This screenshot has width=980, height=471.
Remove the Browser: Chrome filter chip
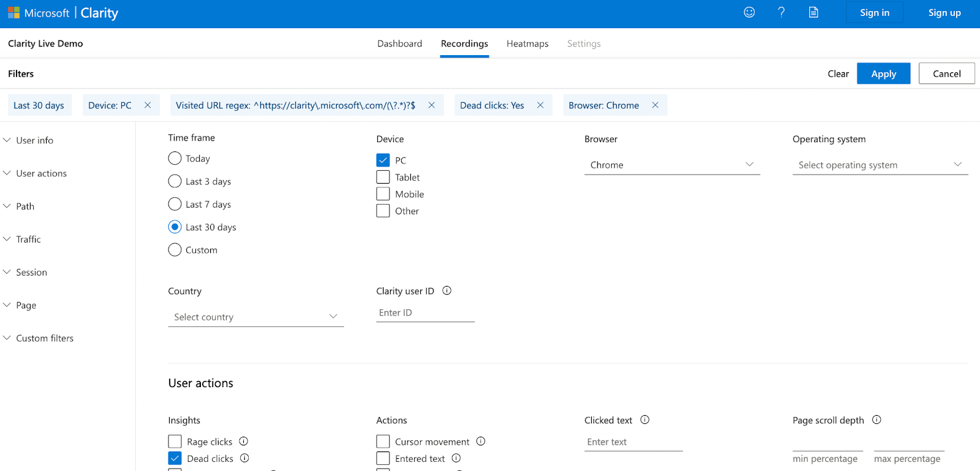tap(655, 105)
